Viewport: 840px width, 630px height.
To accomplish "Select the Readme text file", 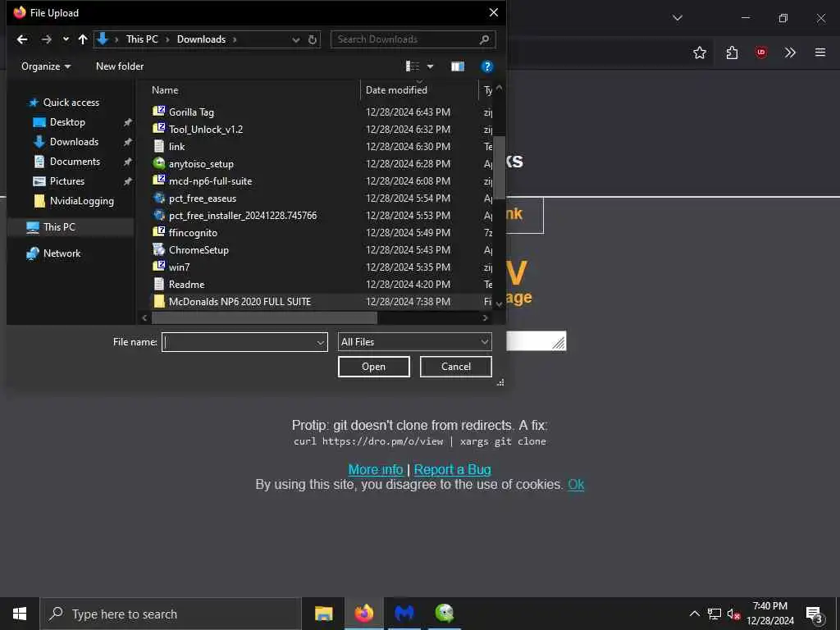I will 186,285.
